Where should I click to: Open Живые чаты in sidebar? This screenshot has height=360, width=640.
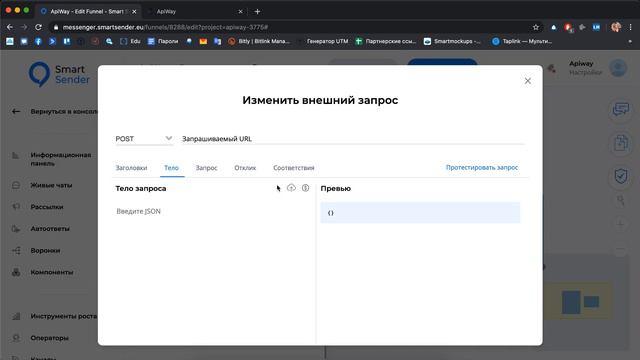point(51,185)
